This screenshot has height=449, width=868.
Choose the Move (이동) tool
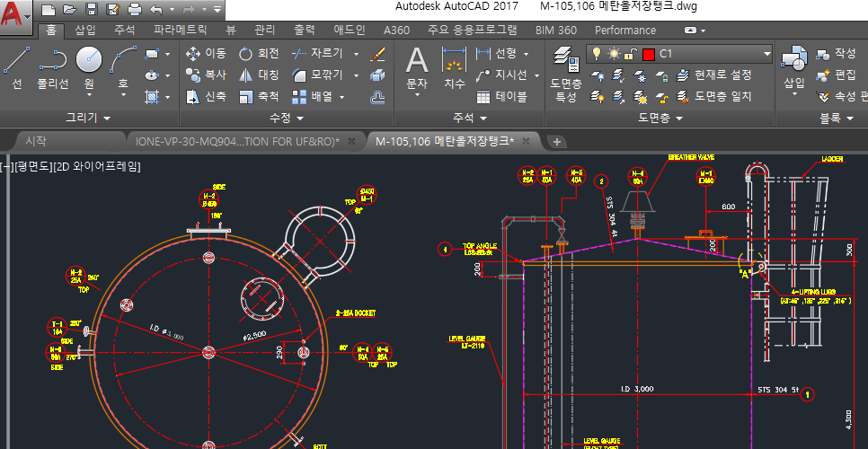click(206, 54)
